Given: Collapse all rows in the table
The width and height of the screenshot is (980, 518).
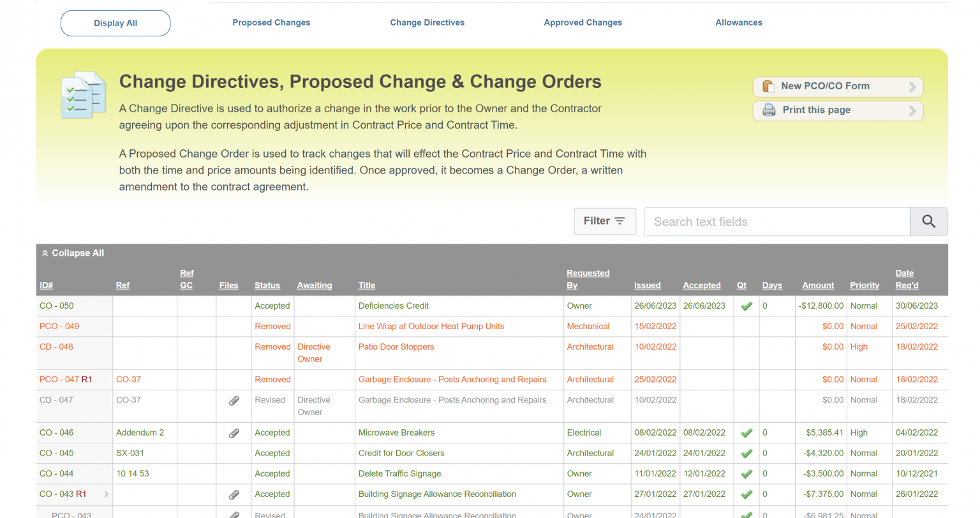Looking at the screenshot, I should 73,253.
